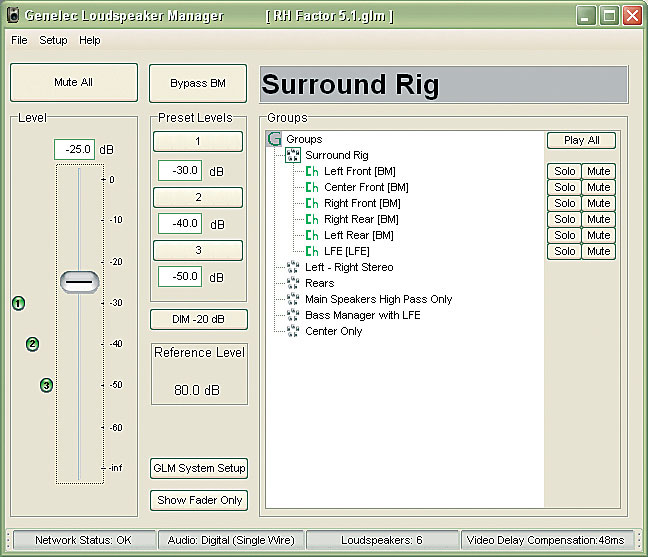Screen dimensions: 648x557
Task: Click the level fader handle
Action: 79,282
